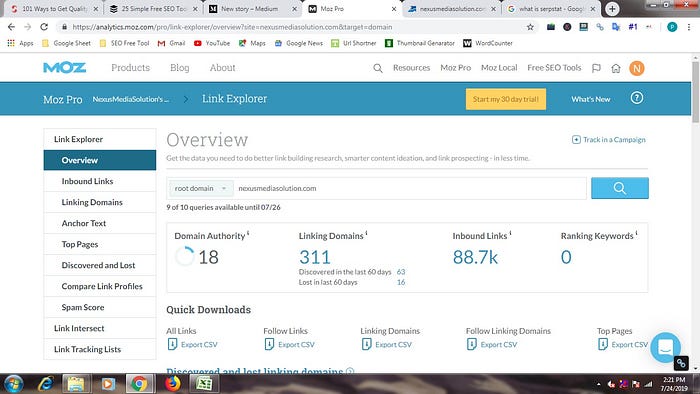The width and height of the screenshot is (700, 394).
Task: Open the Maps bookmark
Action: tap(252, 43)
